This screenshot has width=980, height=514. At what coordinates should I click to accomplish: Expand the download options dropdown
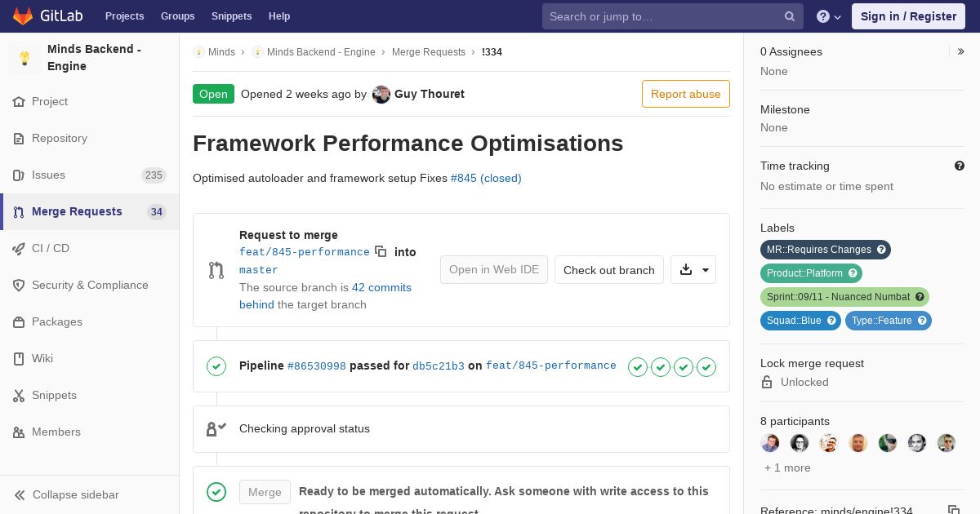point(693,270)
